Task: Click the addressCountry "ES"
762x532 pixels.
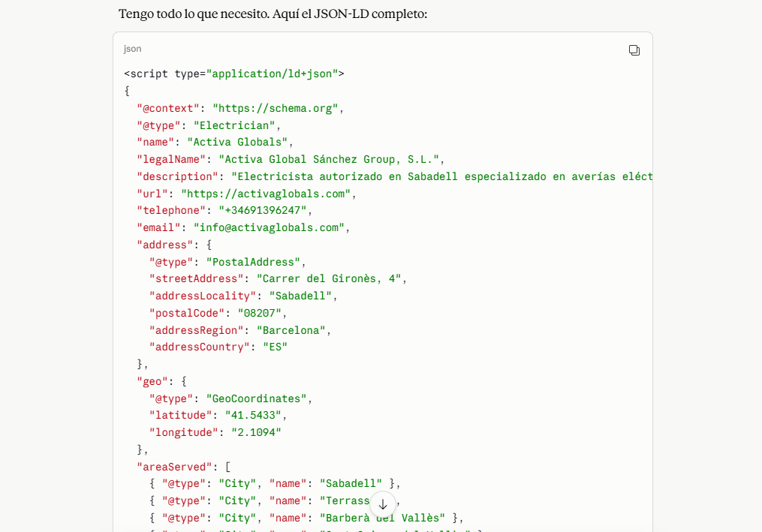Action: click(x=276, y=347)
